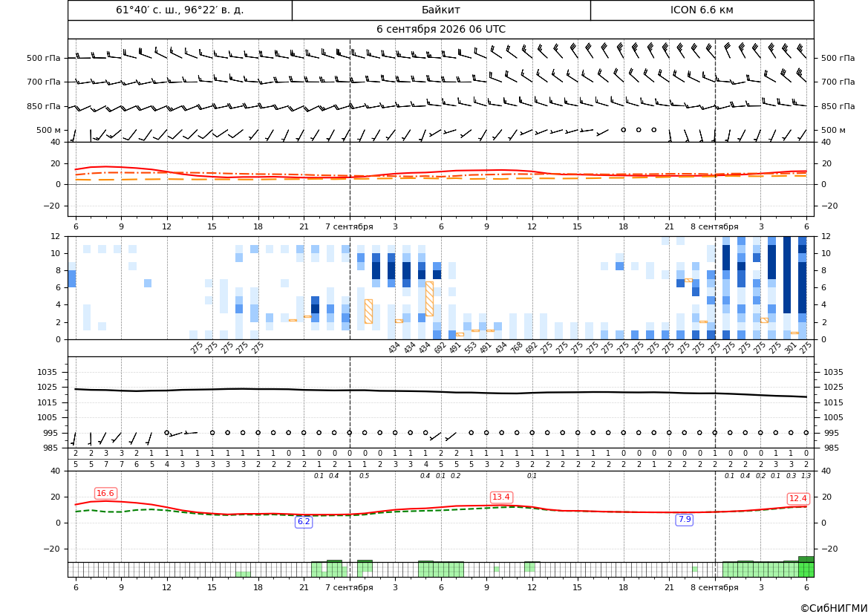Click the 1.3 precipitation amount value

(806, 476)
